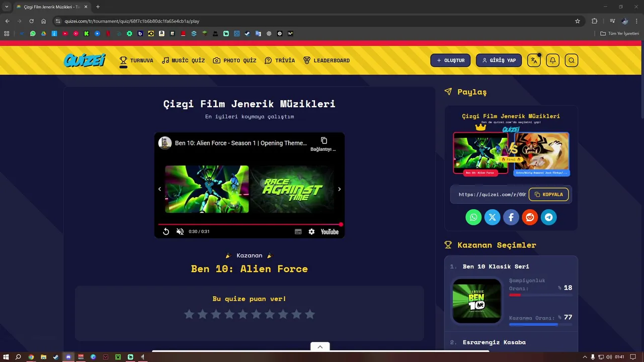Go to the Turnuva tab
Viewport: 644px width, 362px height.
[136, 60]
